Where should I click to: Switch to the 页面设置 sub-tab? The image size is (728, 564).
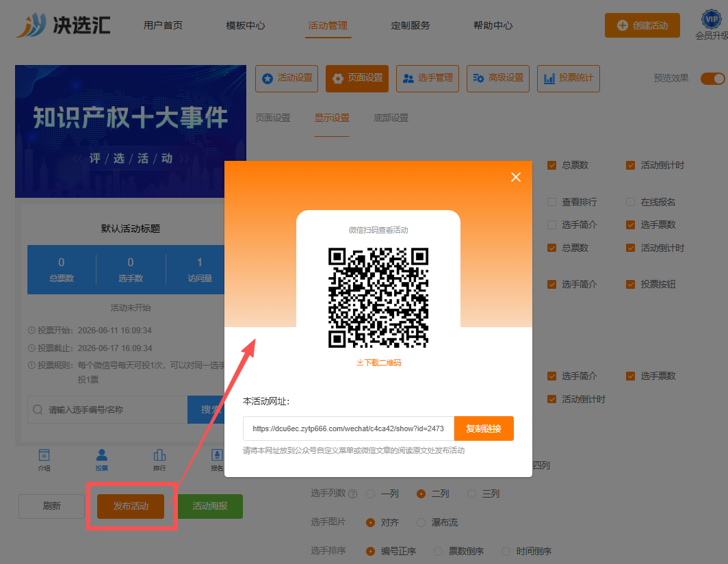pyautogui.click(x=273, y=118)
